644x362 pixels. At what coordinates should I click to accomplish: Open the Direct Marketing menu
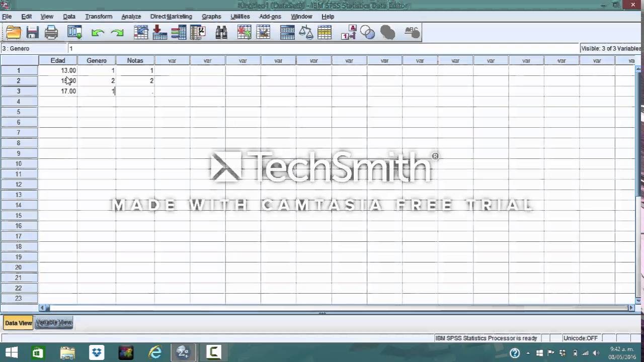click(171, 17)
